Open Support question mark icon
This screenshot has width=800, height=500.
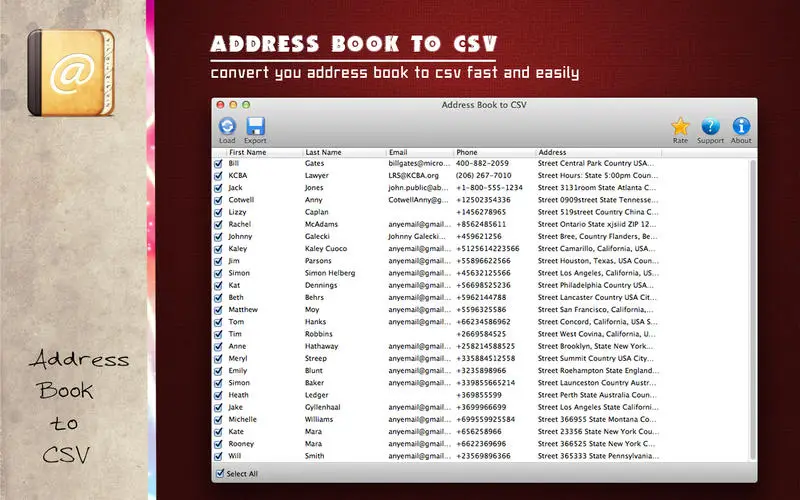point(710,126)
